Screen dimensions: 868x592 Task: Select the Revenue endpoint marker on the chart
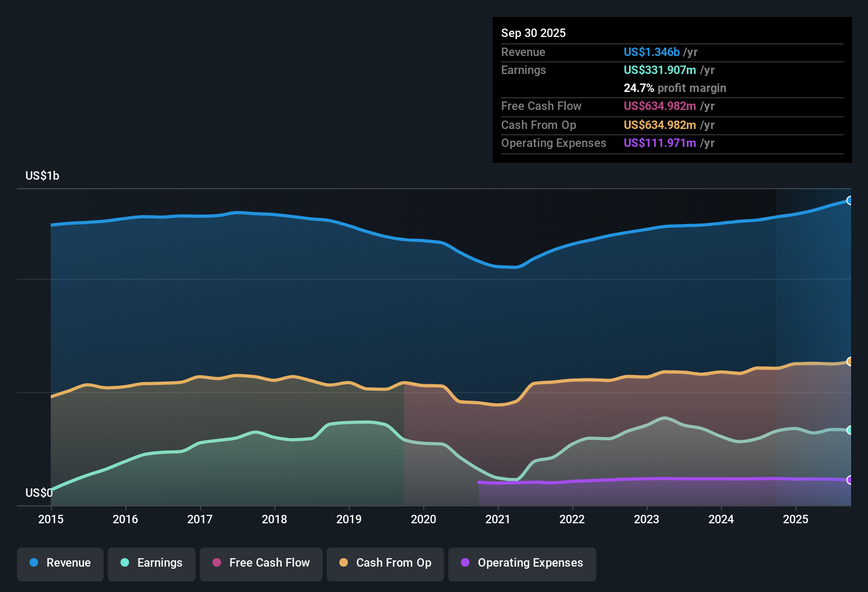(849, 200)
